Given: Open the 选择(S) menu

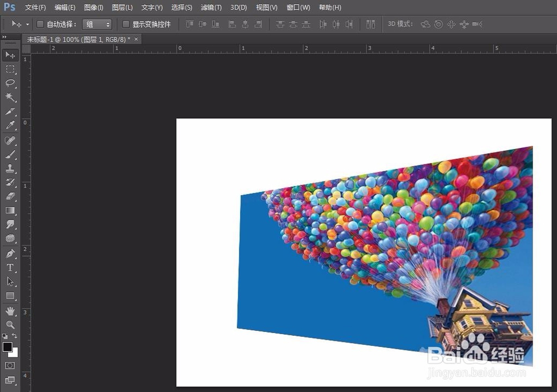Looking at the screenshot, I should point(182,7).
